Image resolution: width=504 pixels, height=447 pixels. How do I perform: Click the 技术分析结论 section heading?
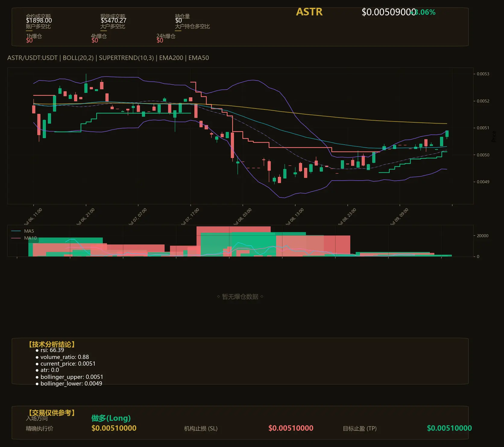pyautogui.click(x=52, y=345)
